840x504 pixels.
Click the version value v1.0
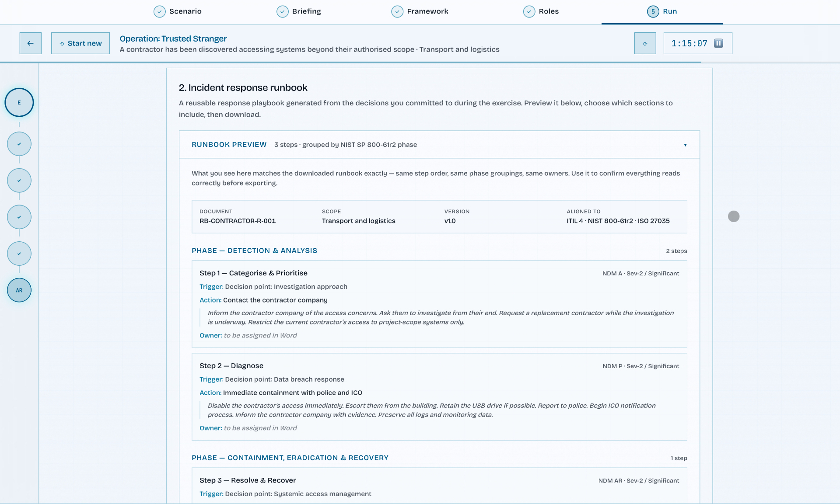click(450, 221)
